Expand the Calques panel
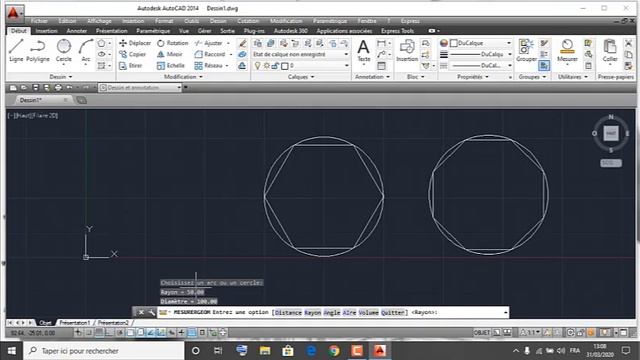 (301, 77)
